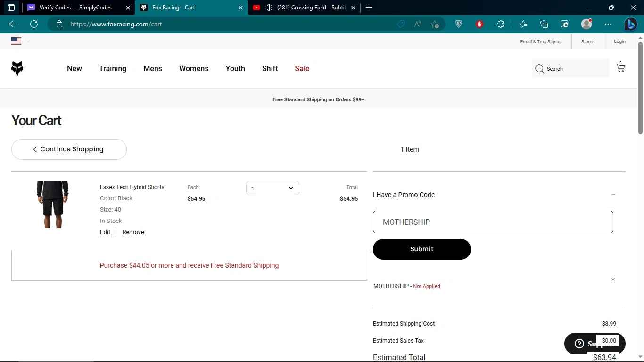Edit the Essex Tech Hybrid Shorts item
Viewport: 644px width, 362px height.
(x=105, y=232)
